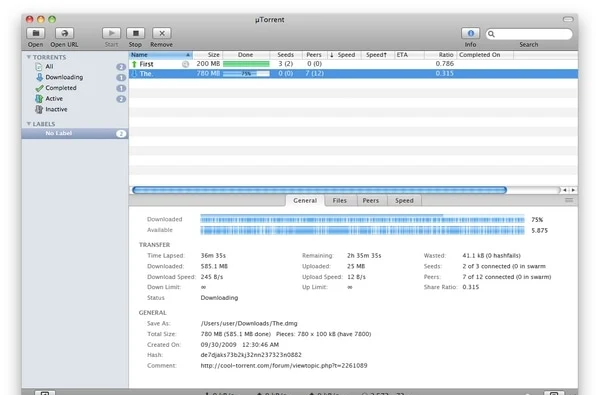This screenshot has width=600, height=395.
Task: Click the 7 (12) peers cell
Action: (x=315, y=73)
